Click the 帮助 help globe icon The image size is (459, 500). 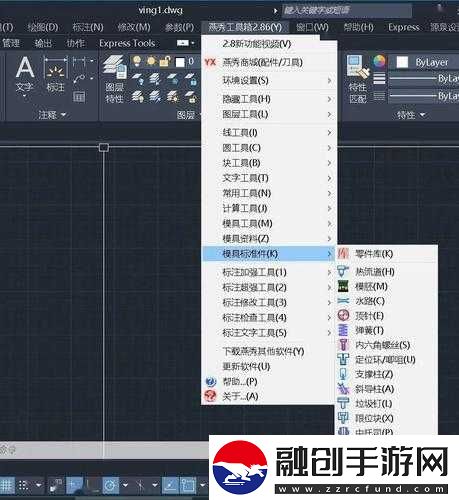(211, 381)
